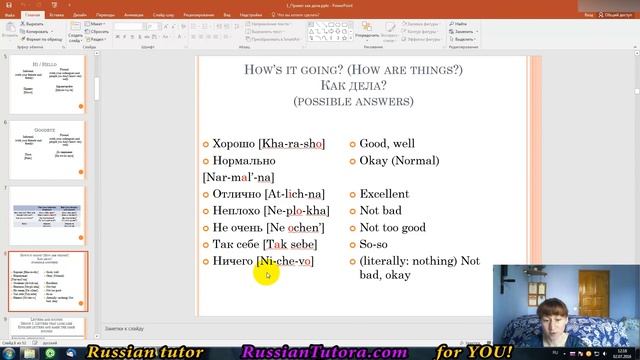Open the font name combo box
Image resolution: width=640 pixels, height=360 pixels.
click(x=129, y=27)
